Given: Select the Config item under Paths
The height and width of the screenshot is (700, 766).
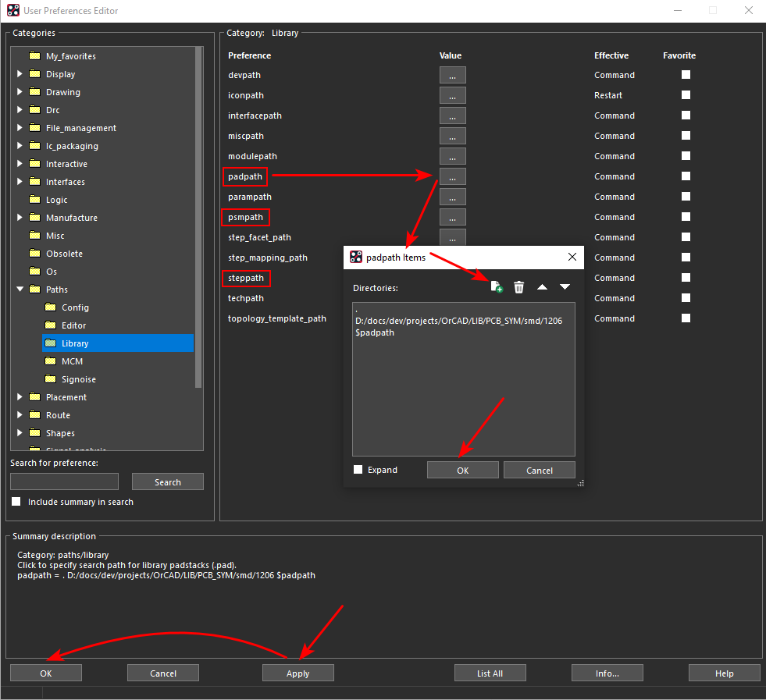Looking at the screenshot, I should [75, 307].
